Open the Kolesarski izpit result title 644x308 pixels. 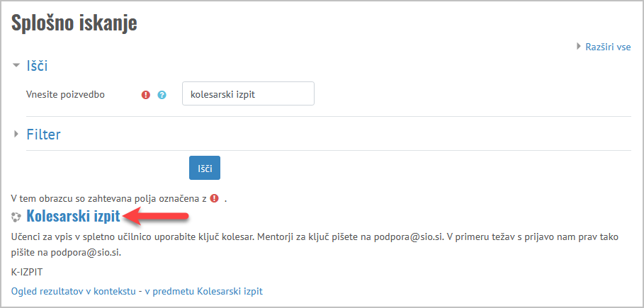[x=73, y=217]
